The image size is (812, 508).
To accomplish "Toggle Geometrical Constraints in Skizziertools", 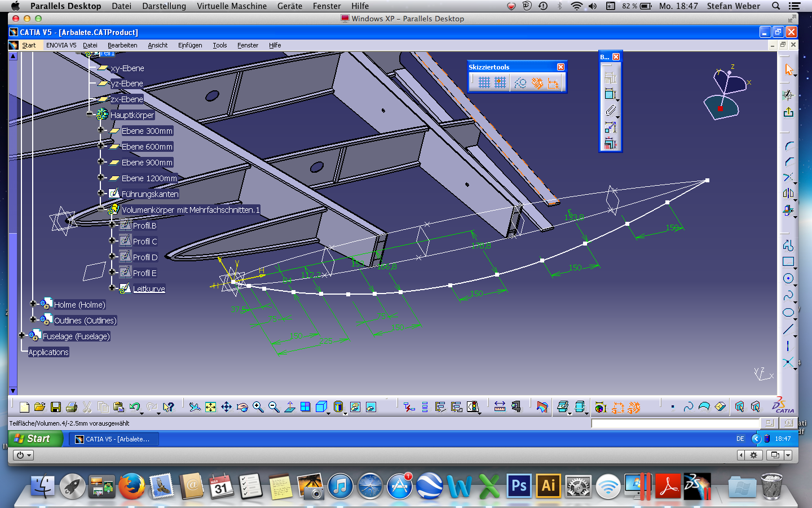I will [x=537, y=83].
